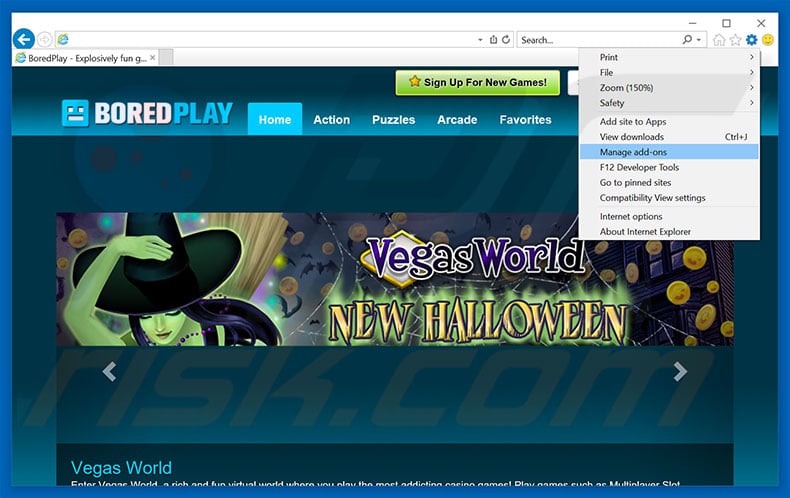Minimize the browser window
Viewport: 790px width, 498px height.
click(693, 23)
